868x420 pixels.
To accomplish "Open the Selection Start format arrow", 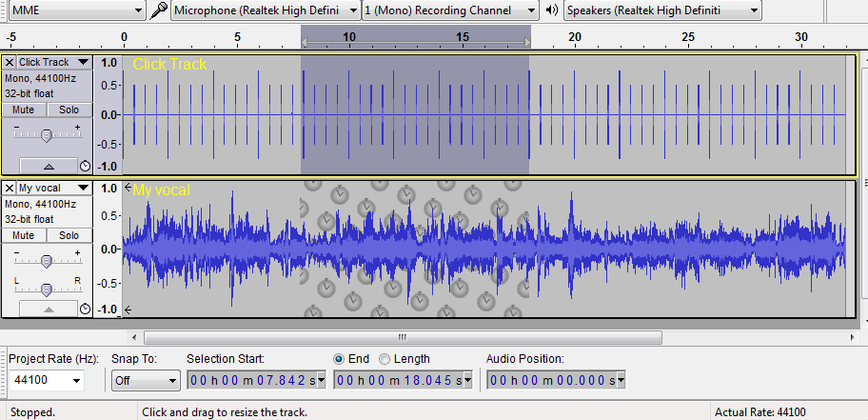I will point(321,380).
